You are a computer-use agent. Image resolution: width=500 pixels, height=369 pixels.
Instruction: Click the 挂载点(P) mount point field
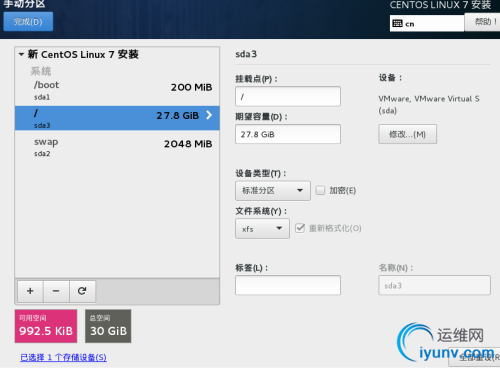tap(288, 96)
